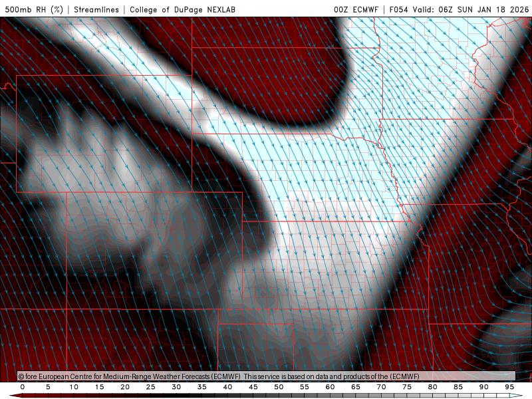The height and width of the screenshot is (399, 532).
Task: Click the "95" value on color scale
Action: tap(509, 387)
